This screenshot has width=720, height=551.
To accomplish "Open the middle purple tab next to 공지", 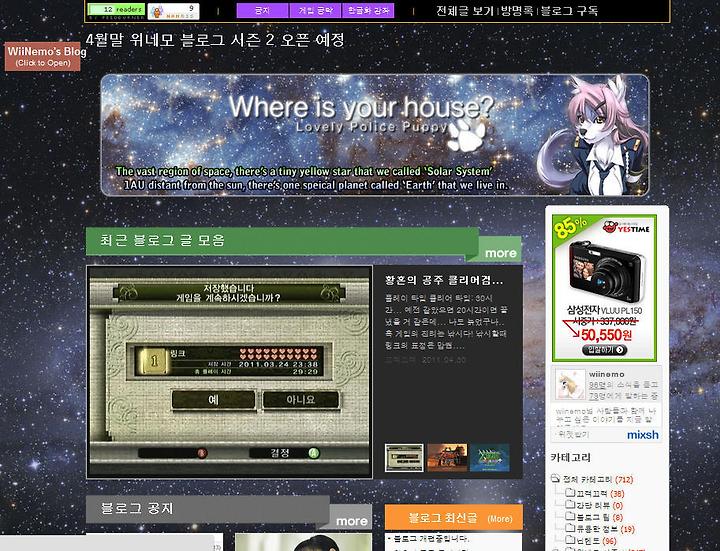I will click(x=315, y=11).
